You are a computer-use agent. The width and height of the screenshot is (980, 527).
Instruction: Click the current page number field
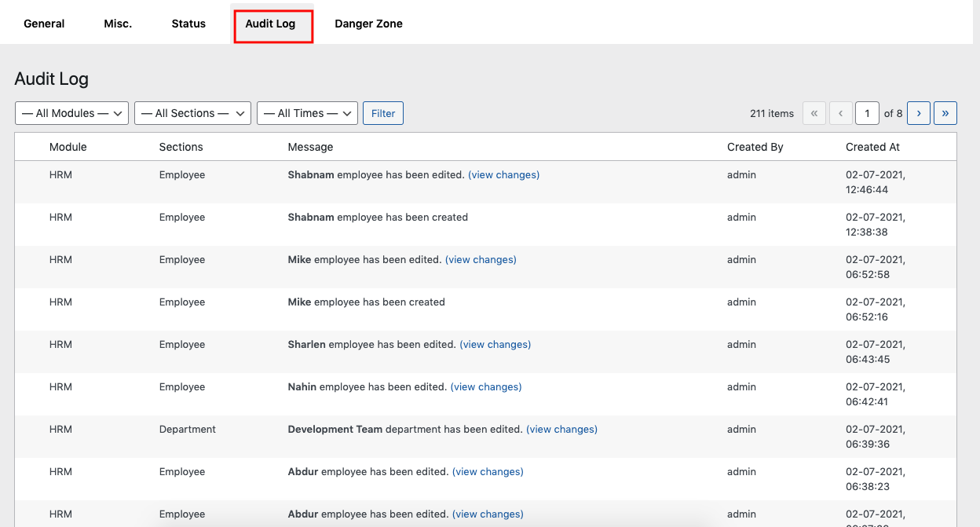867,113
